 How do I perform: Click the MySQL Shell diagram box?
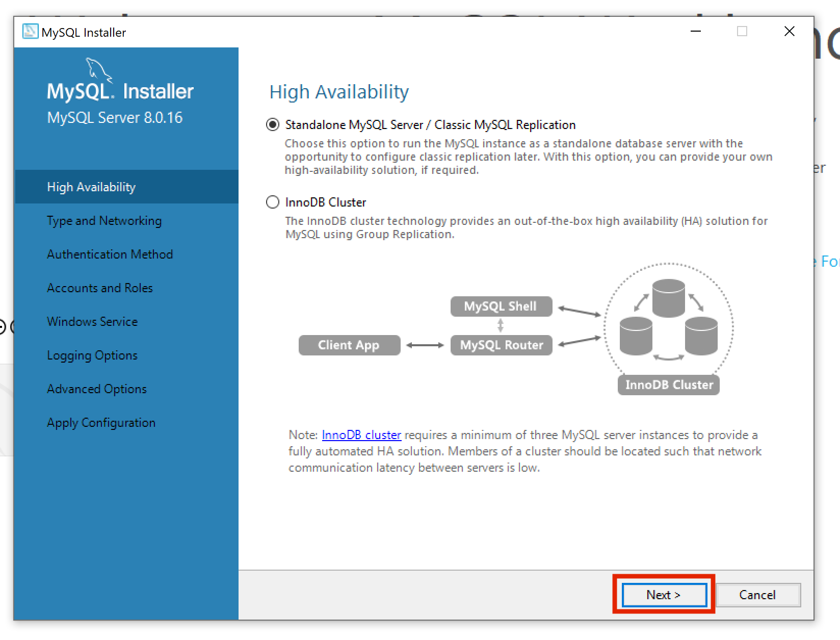coord(501,306)
